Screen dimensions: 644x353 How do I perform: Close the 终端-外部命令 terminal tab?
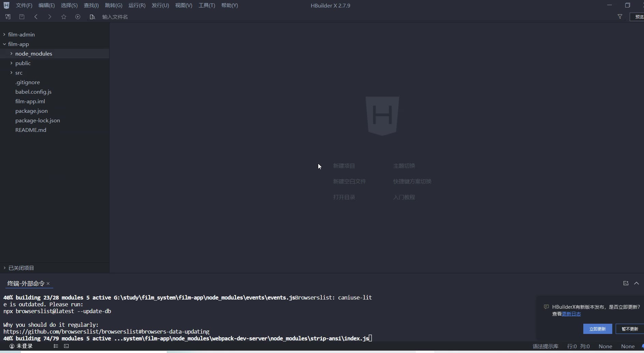[x=48, y=283]
